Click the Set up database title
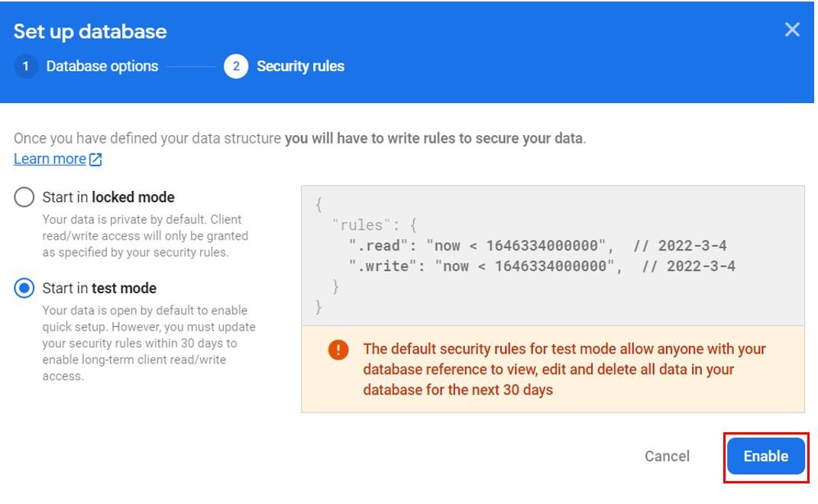 click(x=90, y=31)
